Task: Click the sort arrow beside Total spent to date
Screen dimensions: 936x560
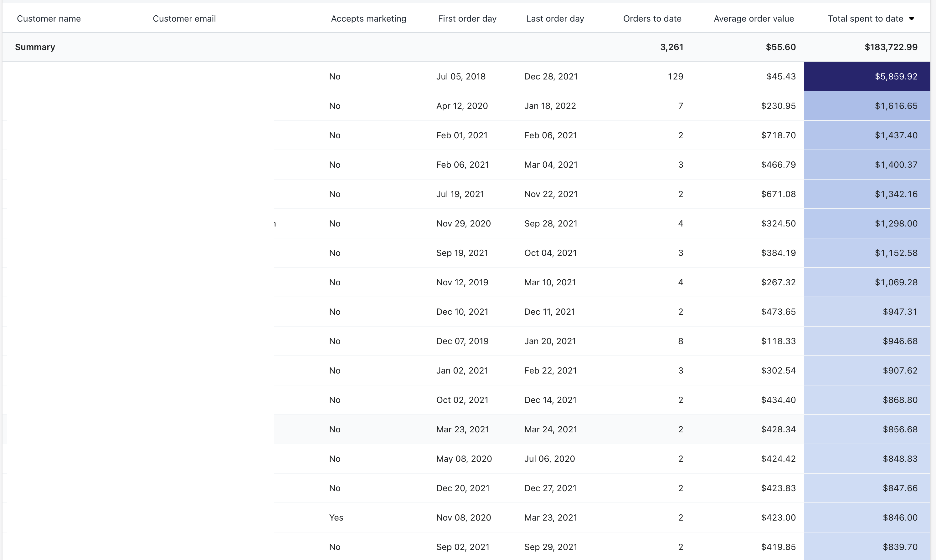Action: [911, 19]
